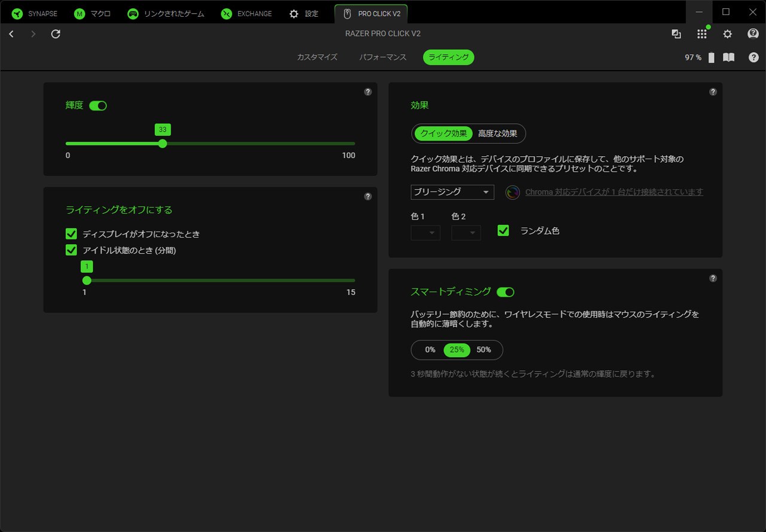Open the 色 2 color dropdown
This screenshot has height=532, width=766.
point(466,232)
